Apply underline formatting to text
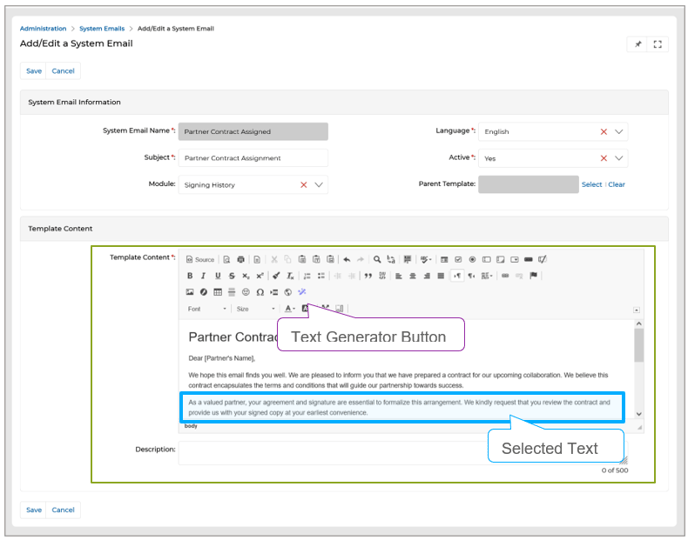 [x=218, y=276]
